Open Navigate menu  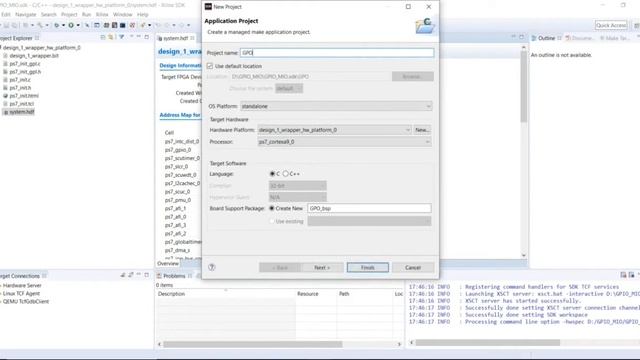26,14
